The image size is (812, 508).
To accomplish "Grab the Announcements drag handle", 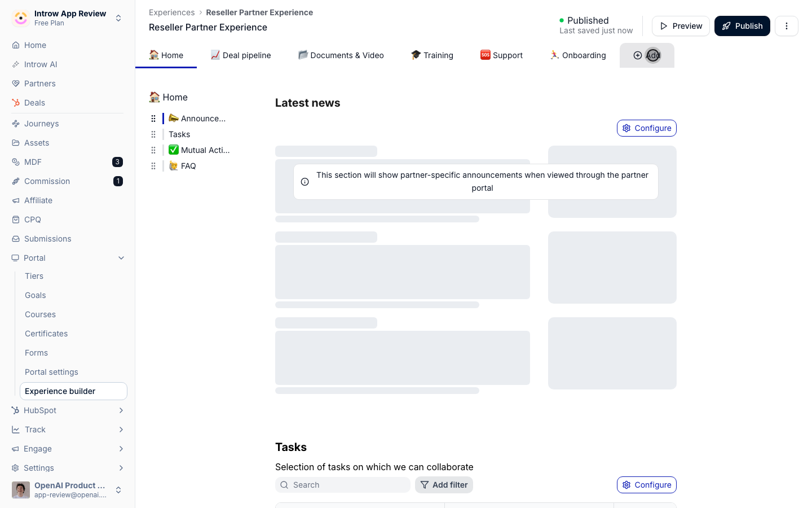I will pyautogui.click(x=153, y=119).
